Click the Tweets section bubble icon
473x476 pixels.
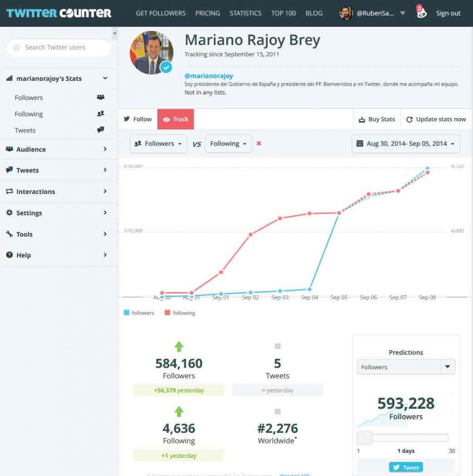click(x=9, y=170)
